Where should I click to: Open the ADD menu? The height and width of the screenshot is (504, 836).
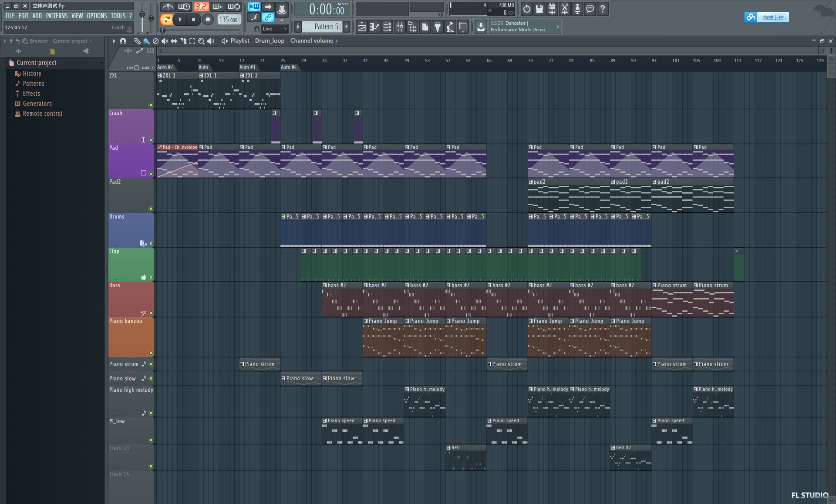point(37,16)
